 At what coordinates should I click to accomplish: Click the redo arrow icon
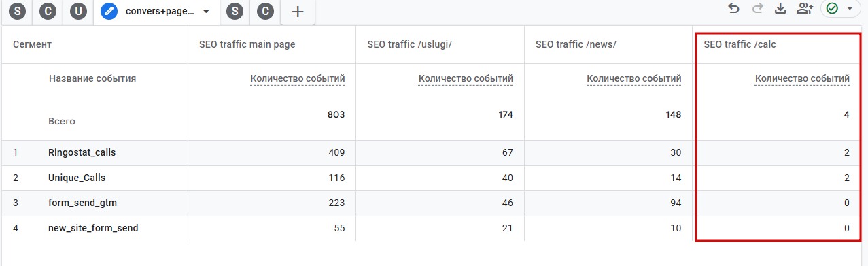(757, 8)
